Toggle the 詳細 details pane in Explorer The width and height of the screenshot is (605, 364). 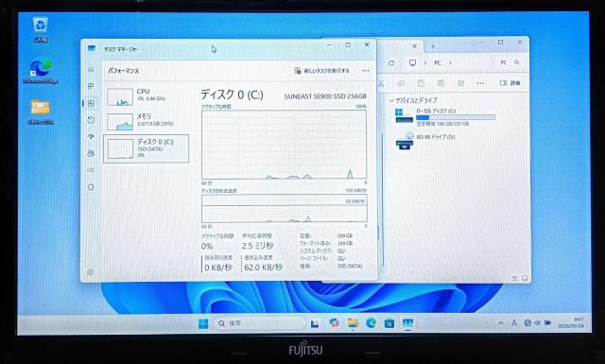pos(510,83)
